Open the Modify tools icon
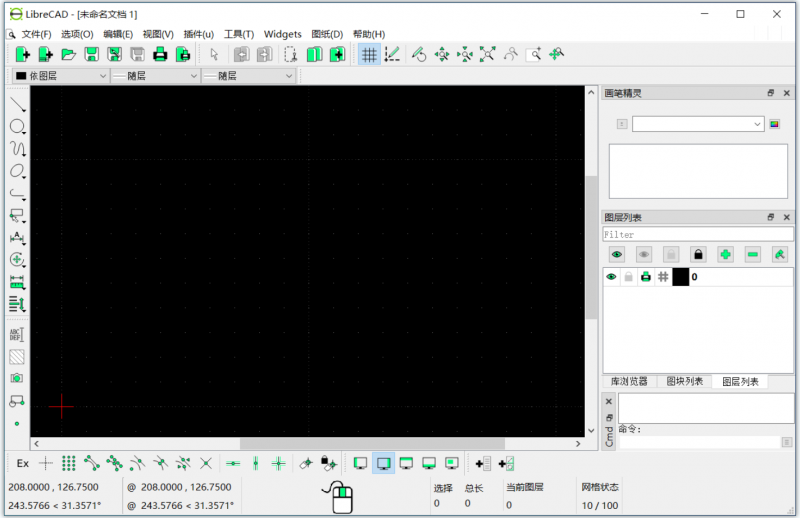800x518 pixels. click(x=17, y=260)
